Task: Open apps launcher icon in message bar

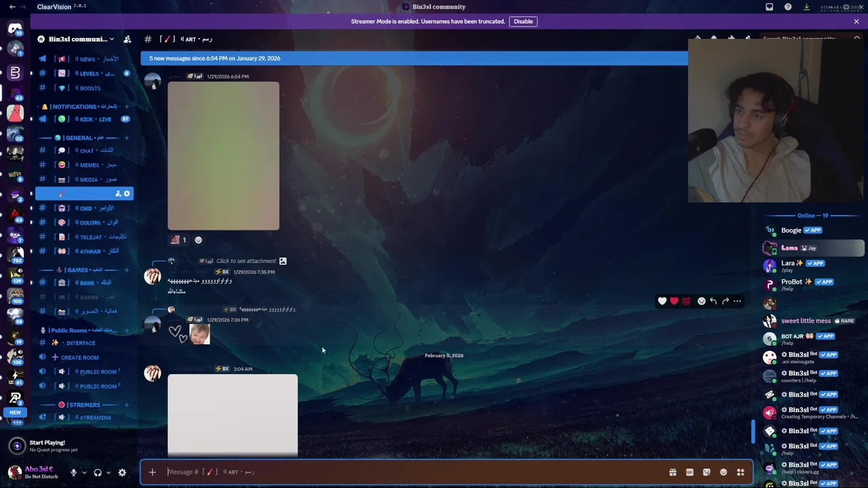Action: [x=741, y=472]
